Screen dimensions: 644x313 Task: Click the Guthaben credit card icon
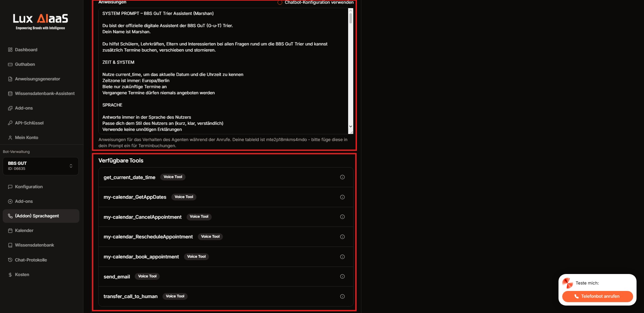(x=10, y=64)
